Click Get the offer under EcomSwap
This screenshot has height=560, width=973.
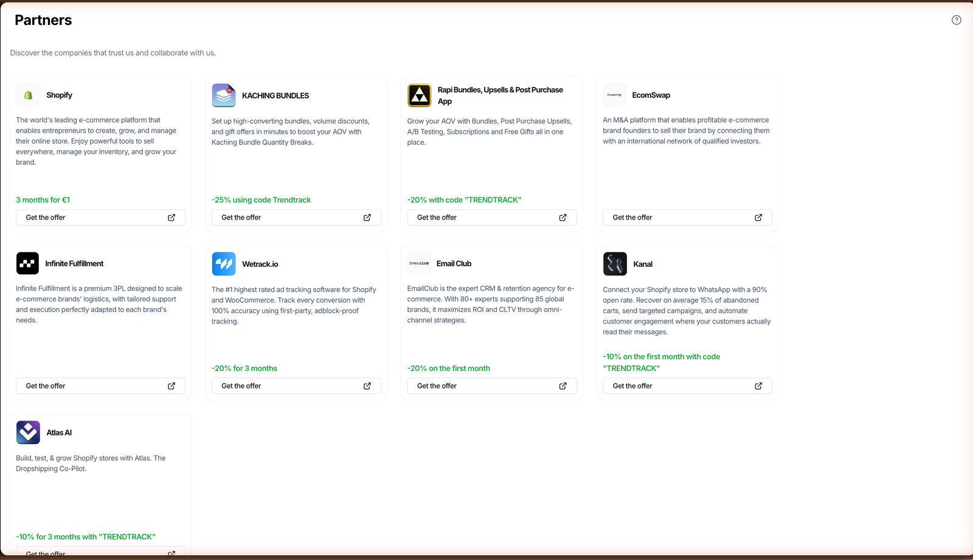pos(688,218)
